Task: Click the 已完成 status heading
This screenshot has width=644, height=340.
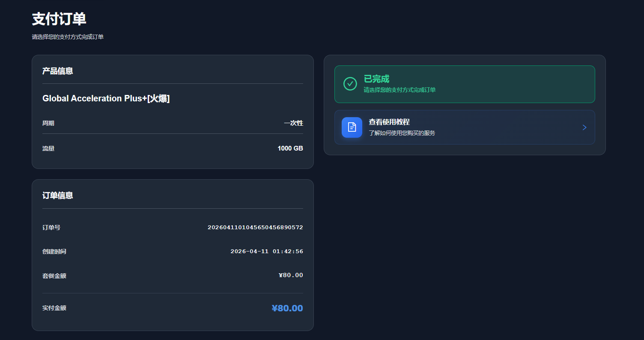Action: coord(376,79)
